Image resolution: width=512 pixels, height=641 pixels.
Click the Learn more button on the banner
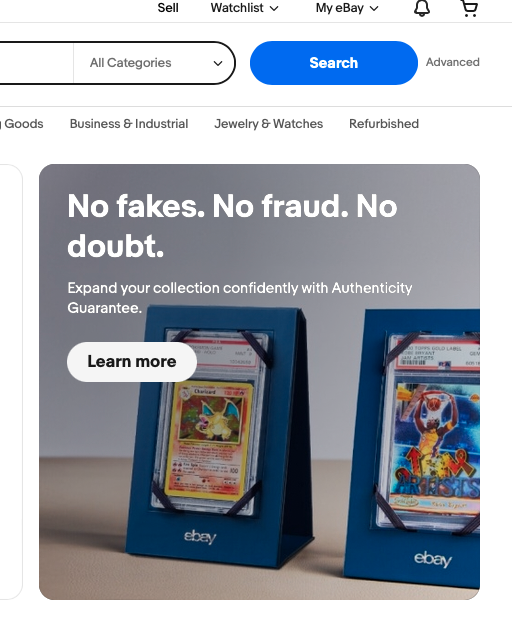[x=132, y=362]
